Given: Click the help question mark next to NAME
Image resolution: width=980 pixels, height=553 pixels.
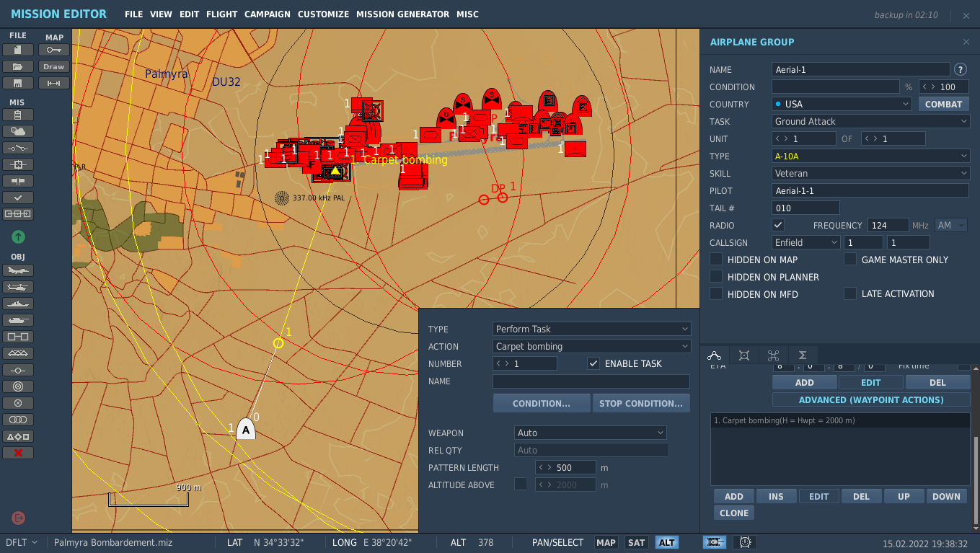Looking at the screenshot, I should (x=960, y=70).
